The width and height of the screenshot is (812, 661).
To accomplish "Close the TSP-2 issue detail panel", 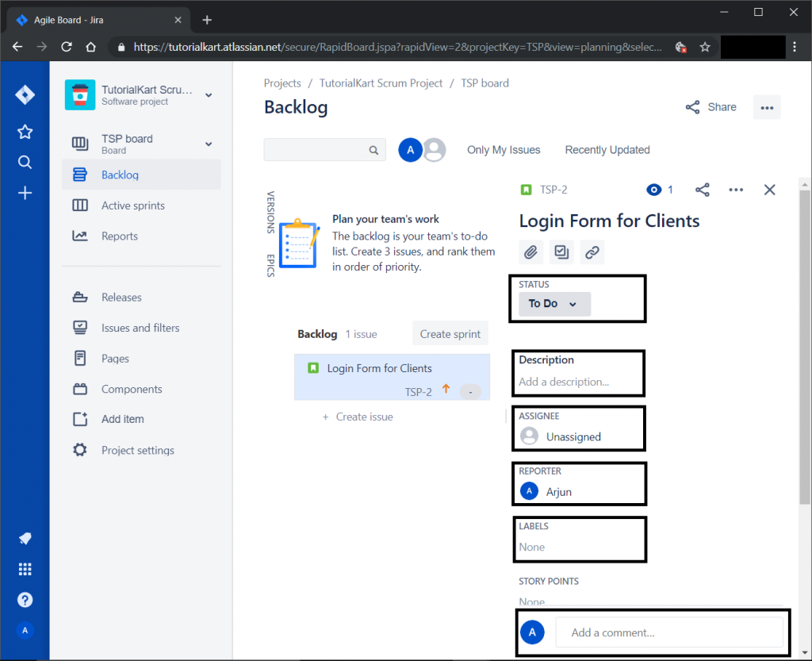I will click(769, 190).
